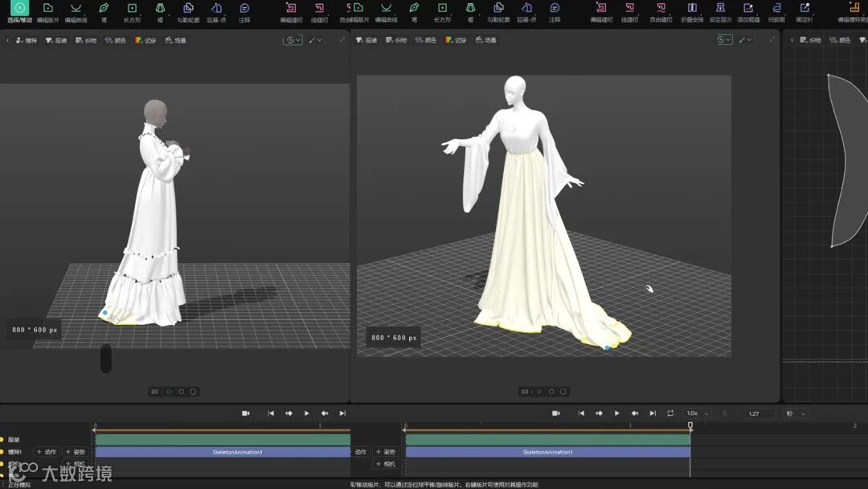Toggle the yellow dot beside the 服装 track

click(x=2, y=440)
